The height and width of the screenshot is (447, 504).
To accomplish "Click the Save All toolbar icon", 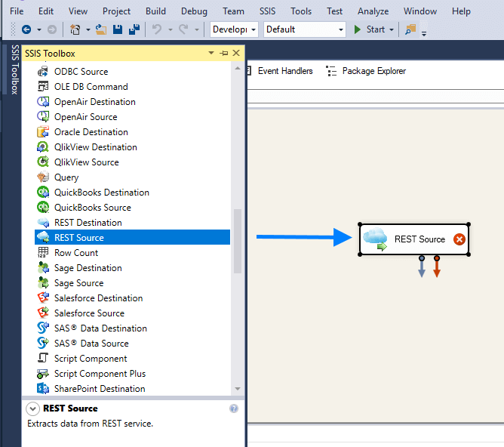I will (x=134, y=29).
